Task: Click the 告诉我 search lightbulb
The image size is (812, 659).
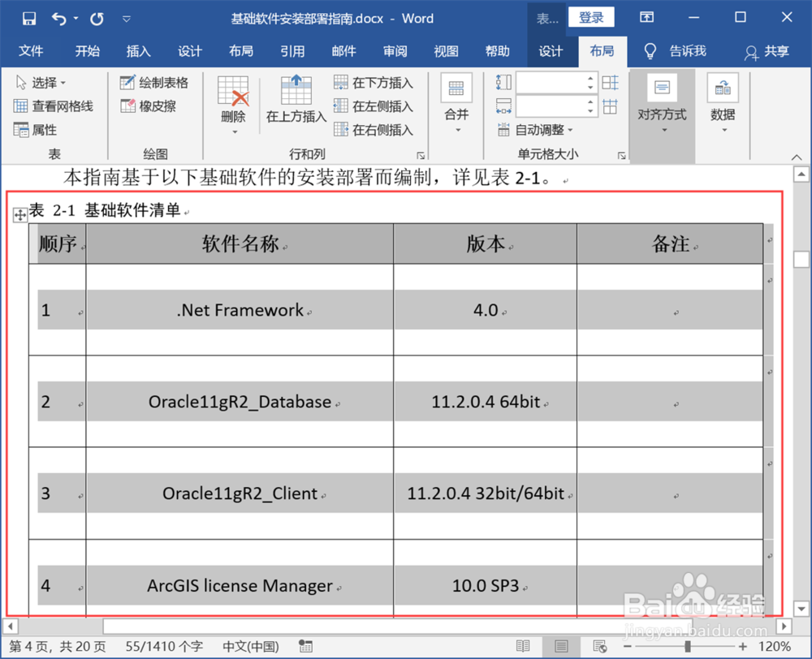Action: [650, 51]
